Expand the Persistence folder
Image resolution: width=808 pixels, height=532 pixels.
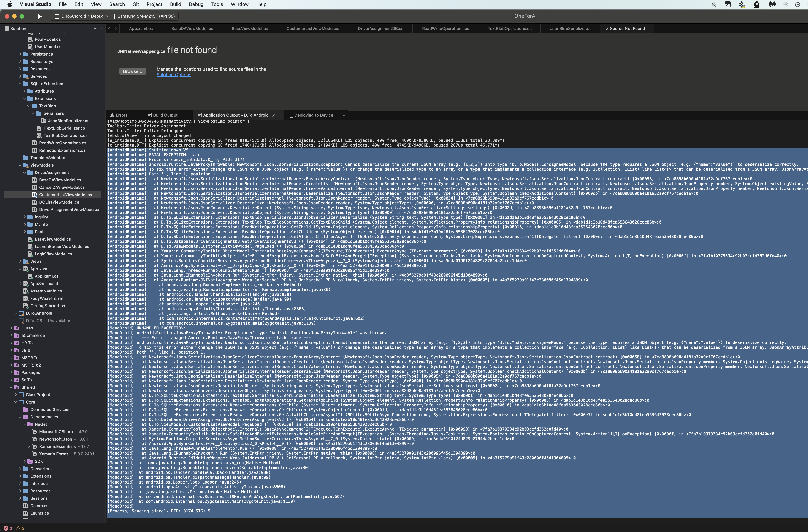pos(20,54)
